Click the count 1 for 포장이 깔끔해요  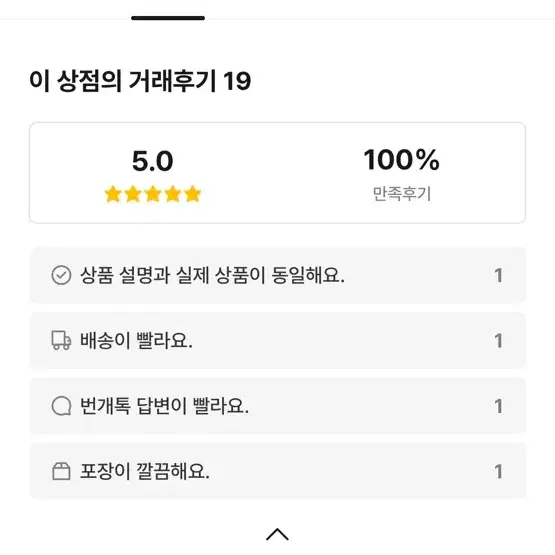(498, 471)
